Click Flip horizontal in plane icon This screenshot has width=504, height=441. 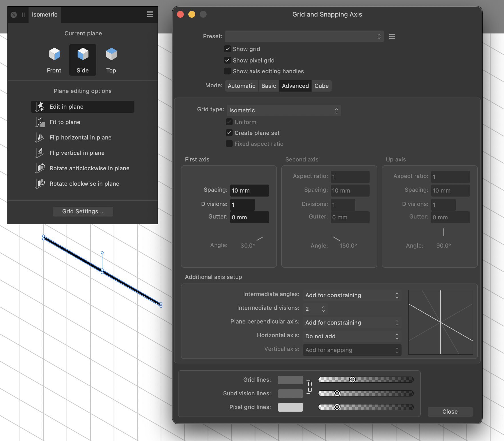point(40,137)
